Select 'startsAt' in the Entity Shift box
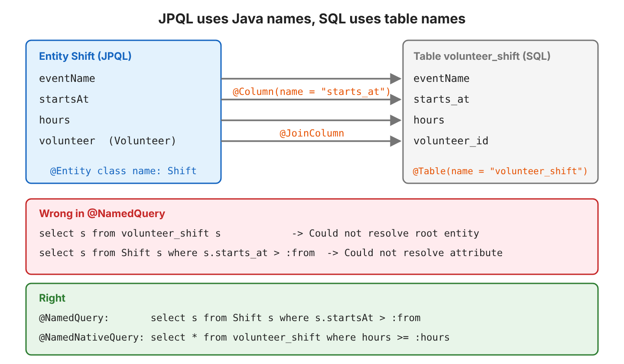624x364 pixels. 64,99
